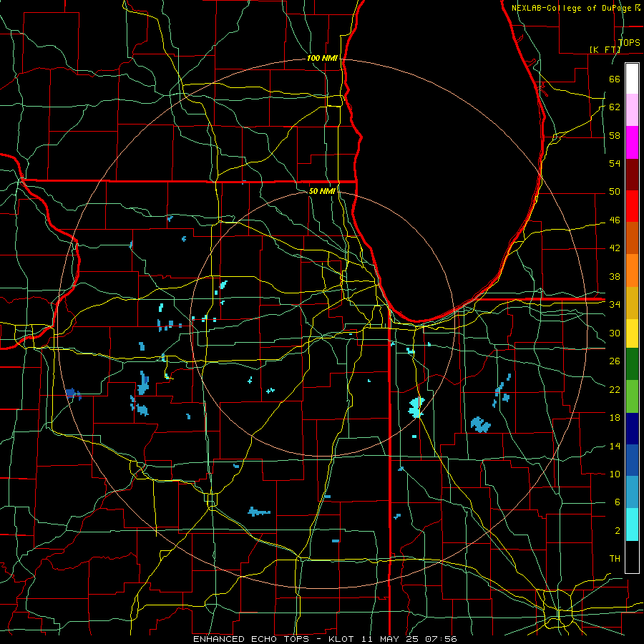Click the '34' legend value

(615, 305)
